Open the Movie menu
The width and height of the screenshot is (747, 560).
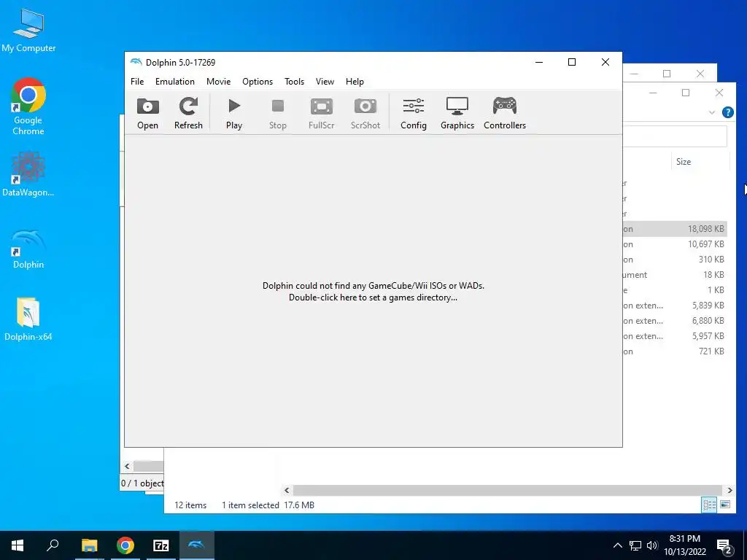click(x=219, y=82)
